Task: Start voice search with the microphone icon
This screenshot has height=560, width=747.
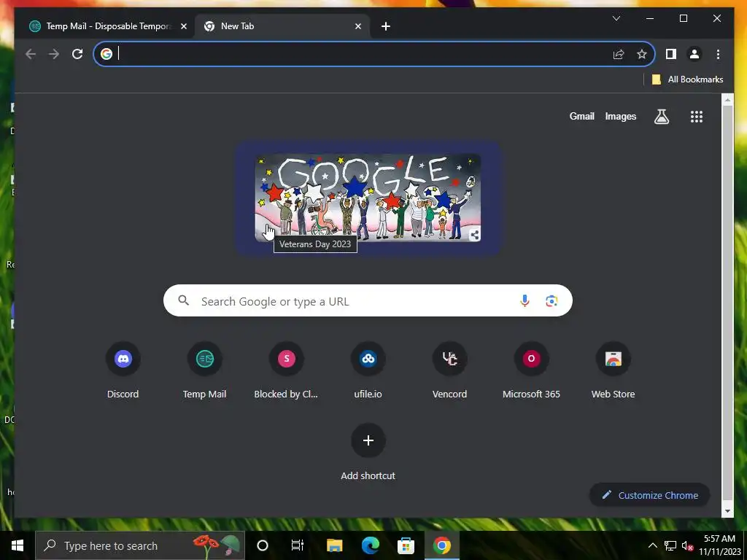Action: click(525, 300)
